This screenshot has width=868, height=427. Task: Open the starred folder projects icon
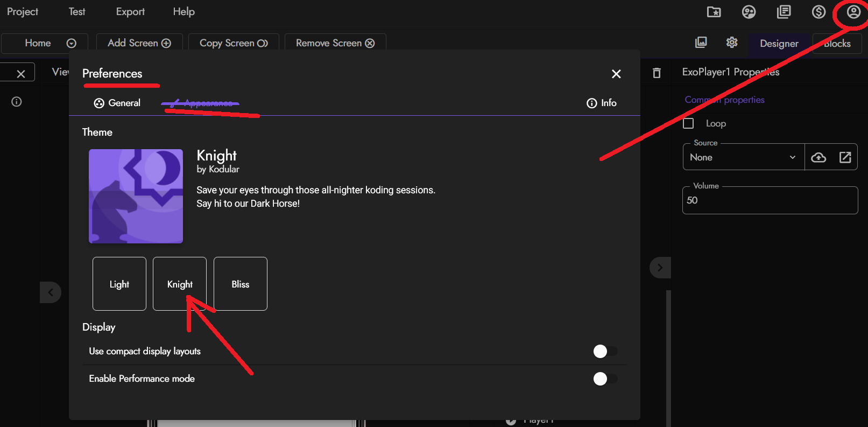pos(714,12)
